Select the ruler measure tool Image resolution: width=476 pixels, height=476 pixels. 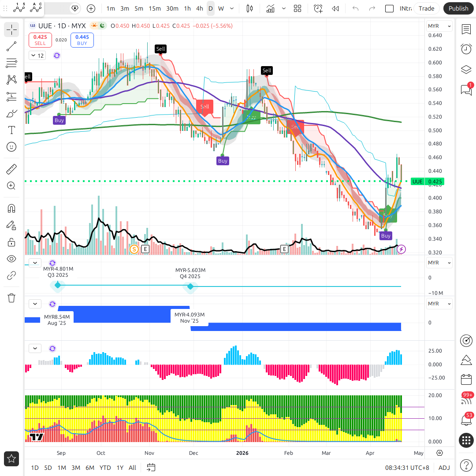point(11,169)
